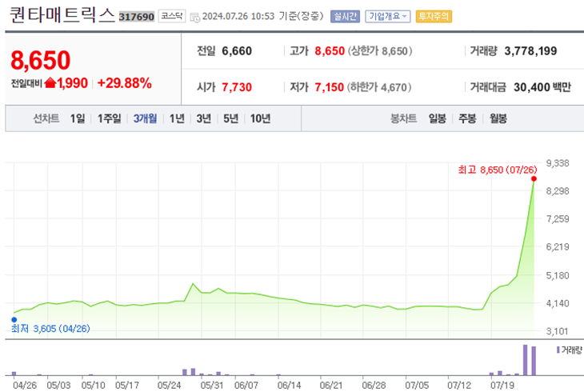Show the 주봉 candle chart
The width and height of the screenshot is (584, 392).
(467, 118)
